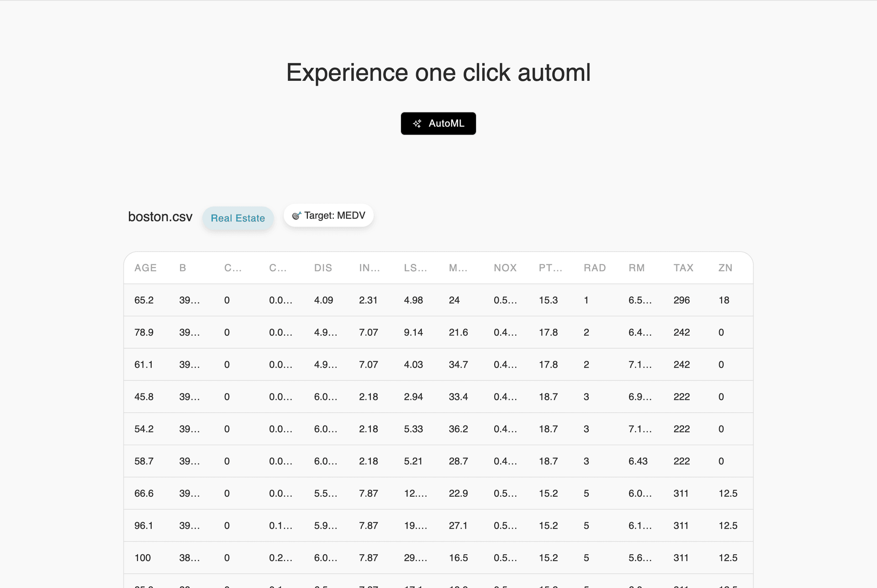Click the value 34.7 in the table
The height and width of the screenshot is (588, 877).
[458, 365]
